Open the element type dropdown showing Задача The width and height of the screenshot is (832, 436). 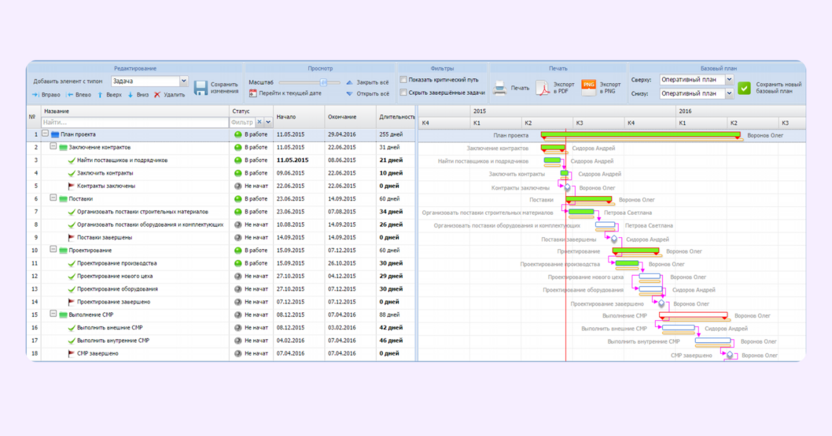coord(150,81)
